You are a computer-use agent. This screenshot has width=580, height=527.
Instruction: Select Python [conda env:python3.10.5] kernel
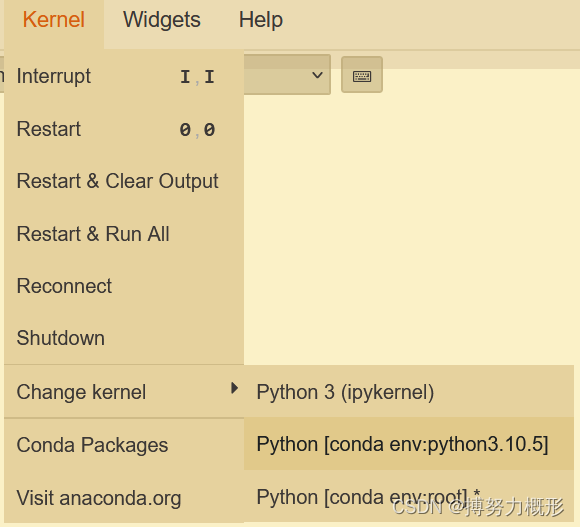tap(409, 444)
